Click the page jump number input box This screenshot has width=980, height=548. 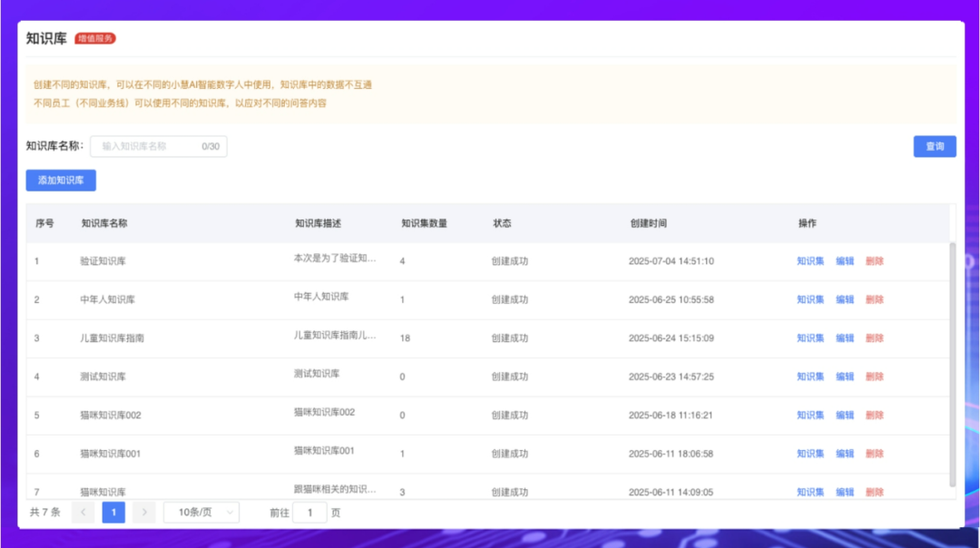pos(309,513)
